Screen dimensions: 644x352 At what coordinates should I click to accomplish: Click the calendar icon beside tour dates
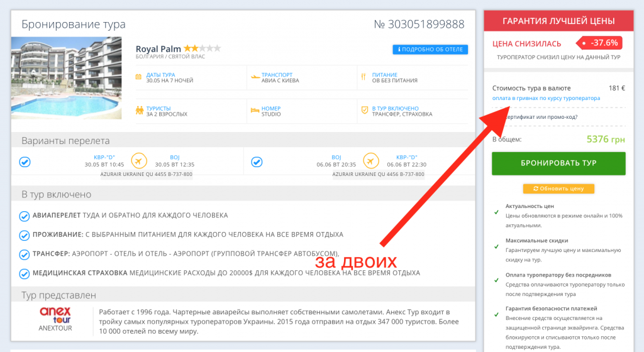coord(139,77)
